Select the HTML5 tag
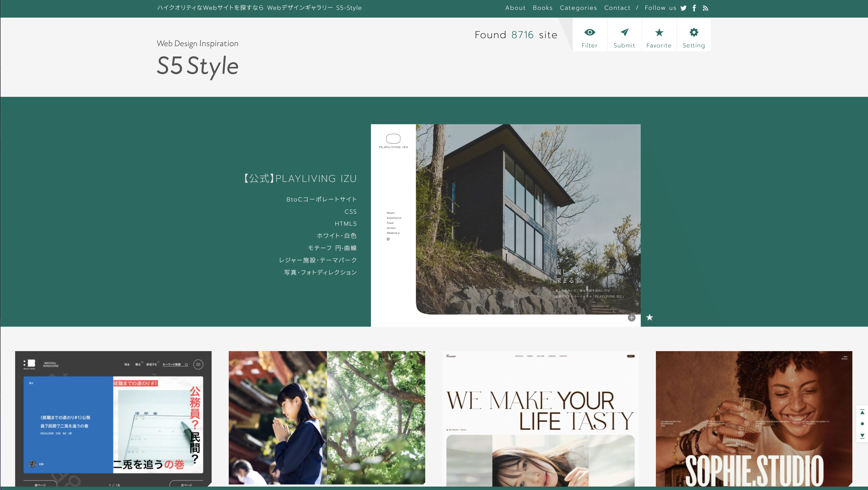Screen dimensions: 868x490 (x=346, y=223)
